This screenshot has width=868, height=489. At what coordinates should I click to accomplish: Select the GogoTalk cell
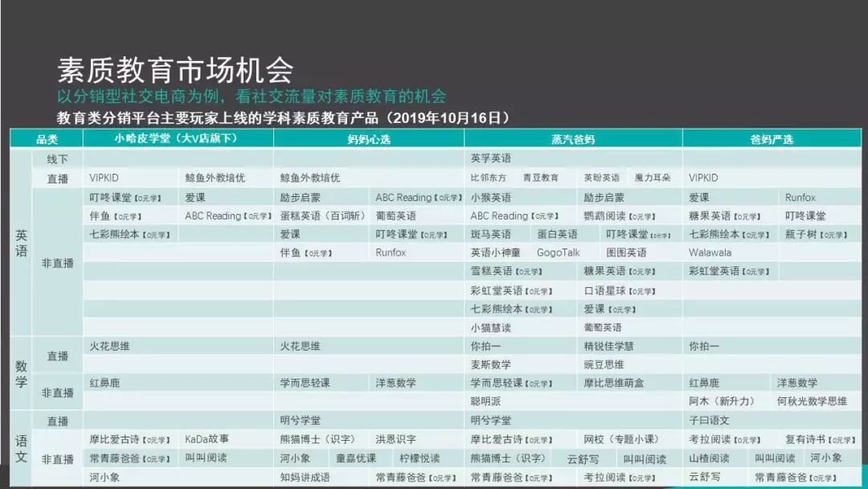pyautogui.click(x=559, y=253)
